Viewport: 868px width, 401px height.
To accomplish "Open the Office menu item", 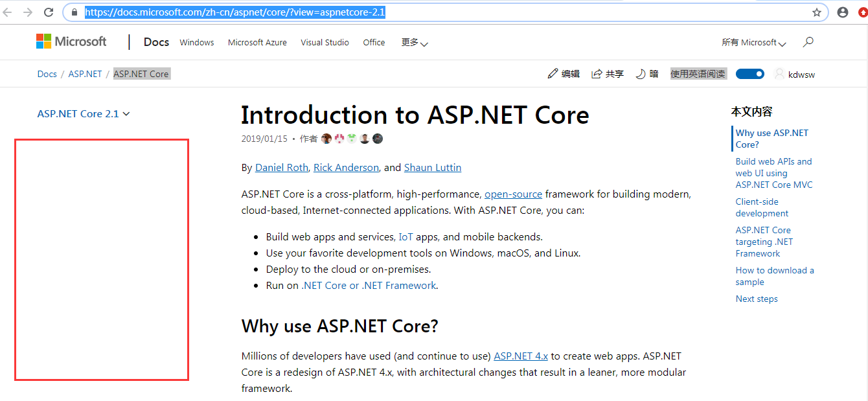I will (x=374, y=42).
